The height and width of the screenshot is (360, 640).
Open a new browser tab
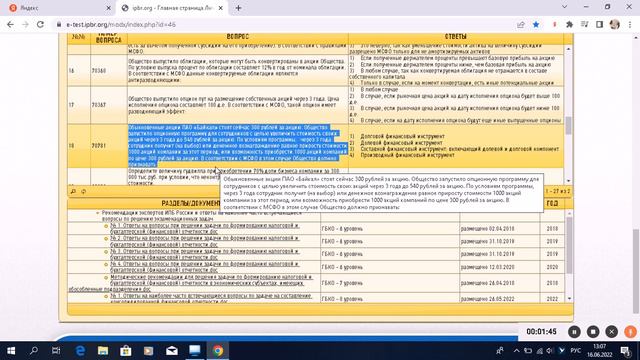pos(238,8)
